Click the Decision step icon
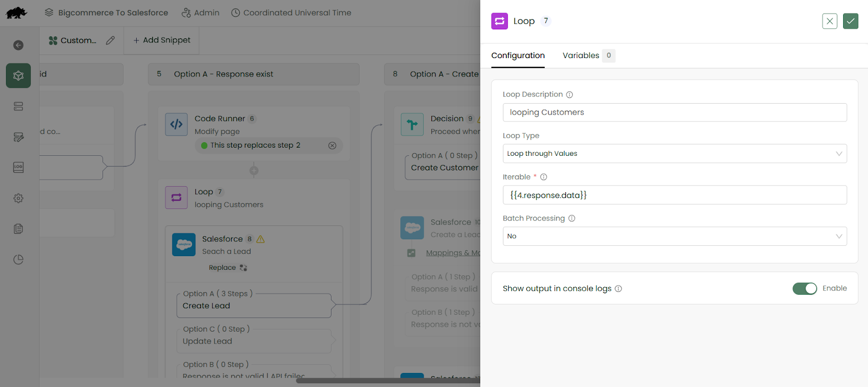This screenshot has height=387, width=868. pyautogui.click(x=412, y=124)
